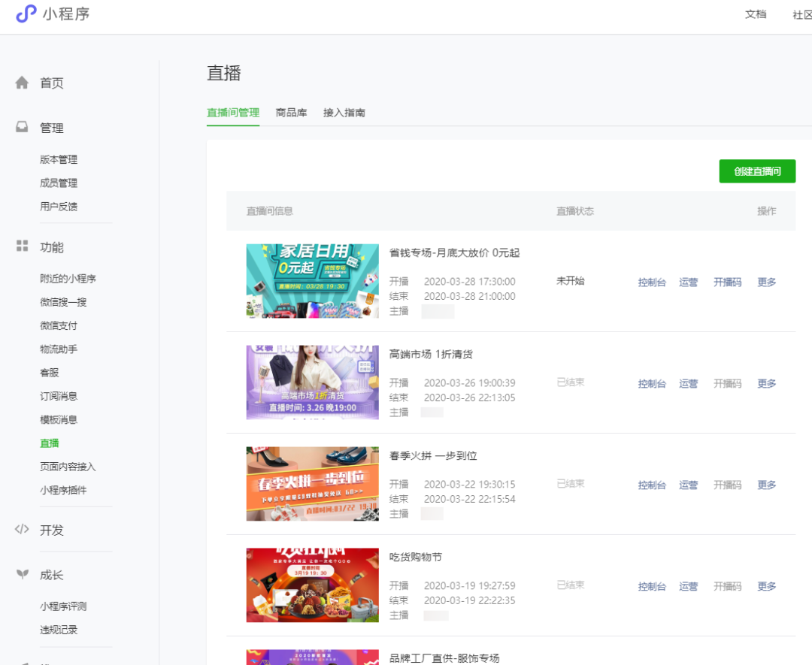Click 开播码 for the 春季火拼 broadcast

point(727,485)
